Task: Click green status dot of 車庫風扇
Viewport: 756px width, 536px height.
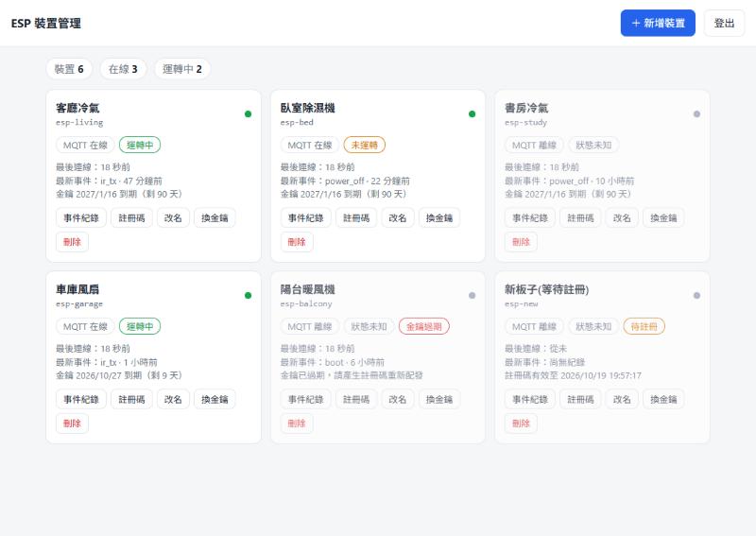Action: [x=248, y=295]
